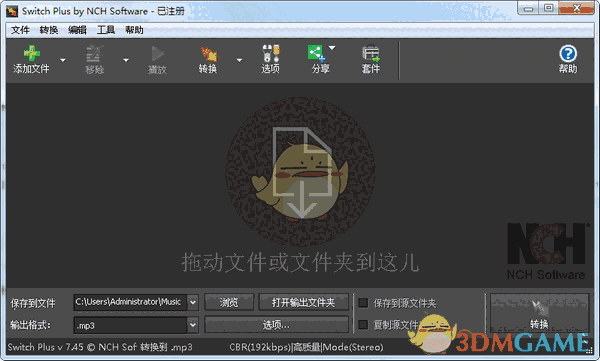Click the output format .mp3 field
This screenshot has width=600, height=361.
pos(130,325)
